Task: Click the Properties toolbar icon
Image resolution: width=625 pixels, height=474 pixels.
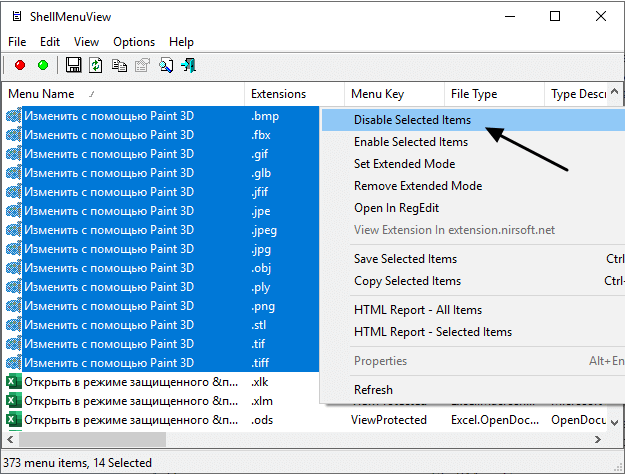Action: (x=142, y=65)
